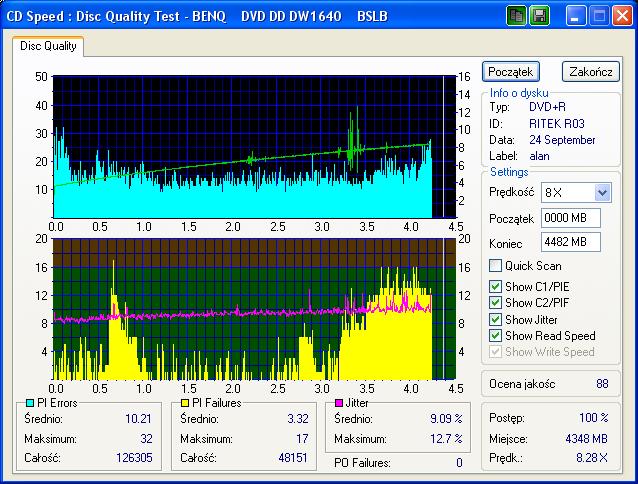Click the PO Failures value 0

(459, 463)
